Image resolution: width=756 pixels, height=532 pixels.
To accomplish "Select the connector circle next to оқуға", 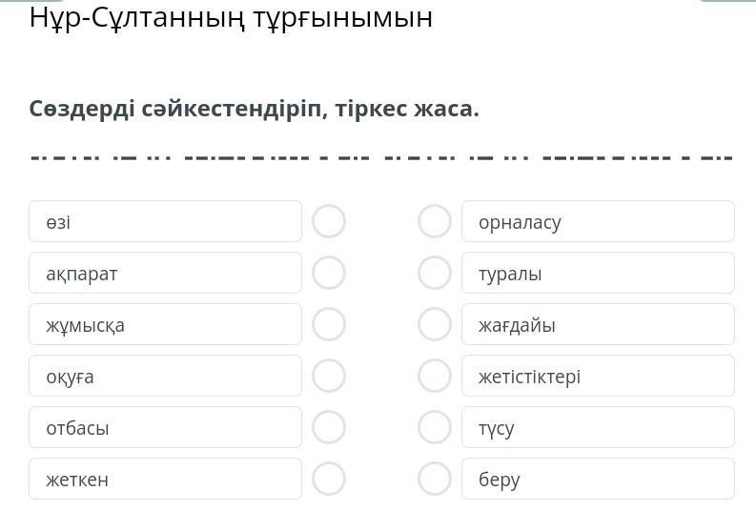I will [329, 376].
